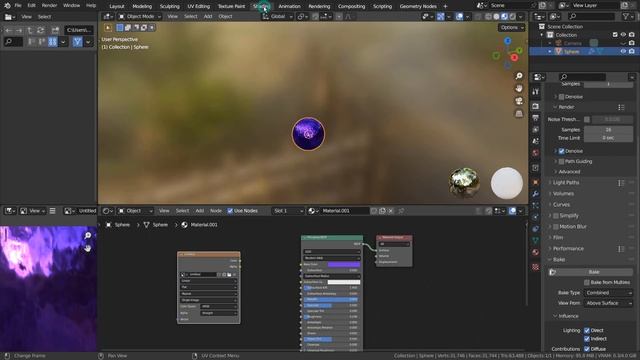Click the viewport pan hand gizmo

519,88
